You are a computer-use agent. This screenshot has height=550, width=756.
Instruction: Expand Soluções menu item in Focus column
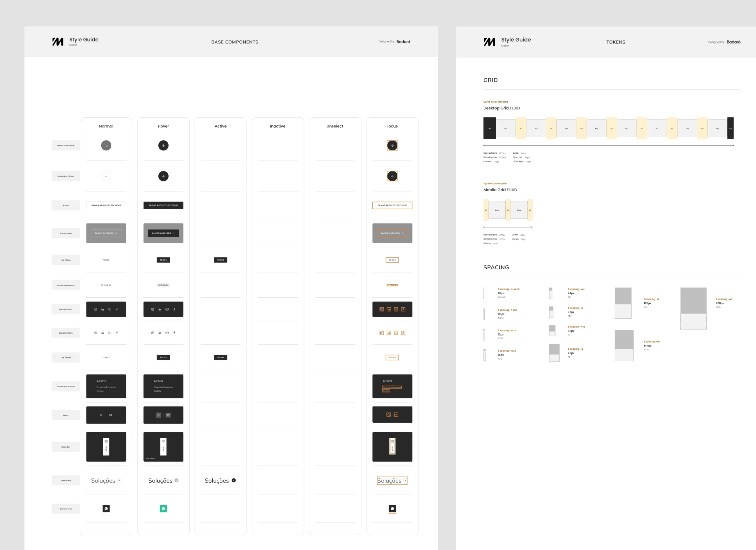(405, 480)
